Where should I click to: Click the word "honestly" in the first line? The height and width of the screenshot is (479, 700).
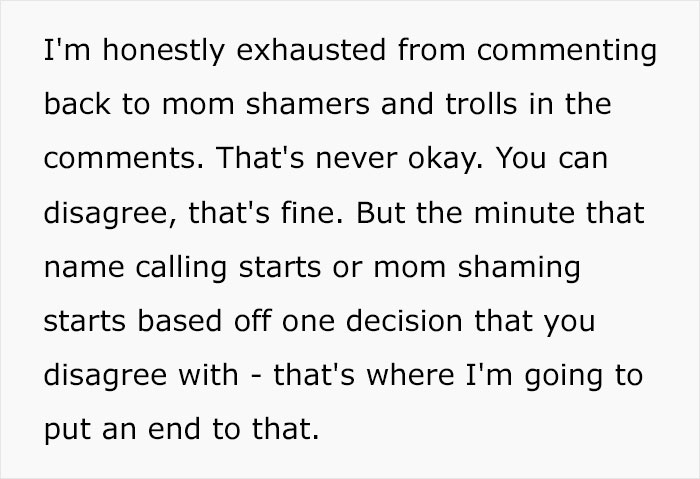tap(148, 52)
